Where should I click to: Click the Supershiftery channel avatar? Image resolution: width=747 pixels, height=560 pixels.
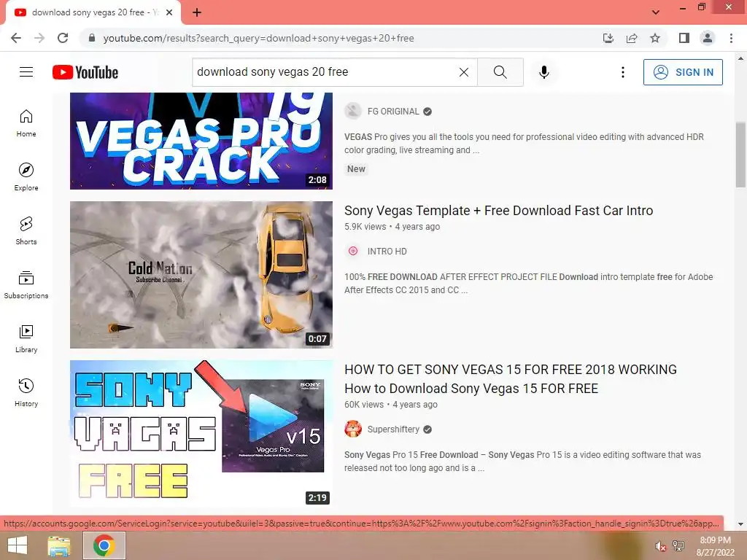click(x=353, y=429)
